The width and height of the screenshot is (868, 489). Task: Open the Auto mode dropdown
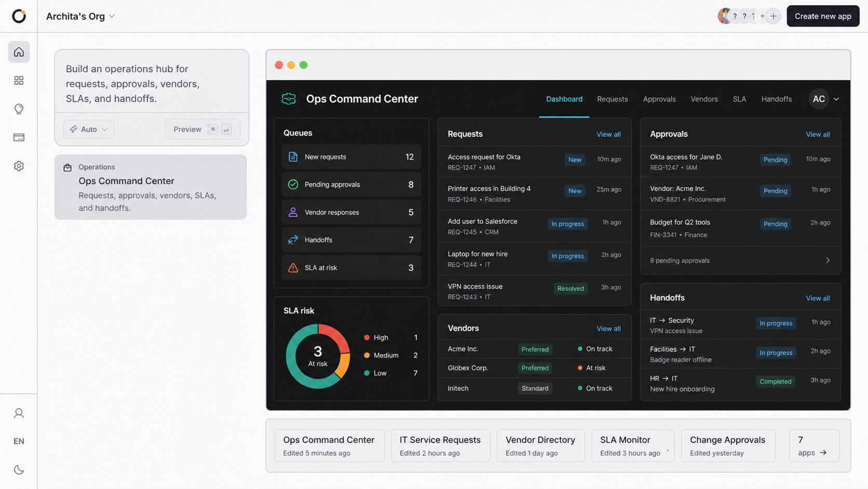(89, 129)
